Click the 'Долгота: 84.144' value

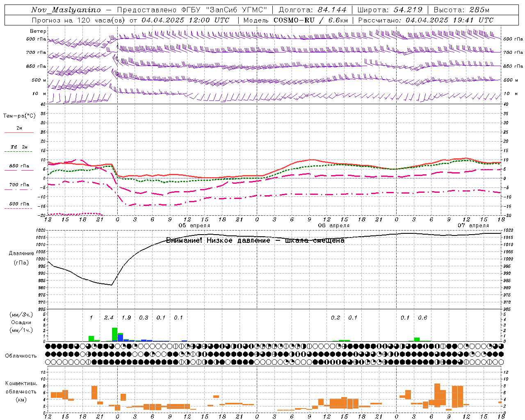pyautogui.click(x=313, y=10)
